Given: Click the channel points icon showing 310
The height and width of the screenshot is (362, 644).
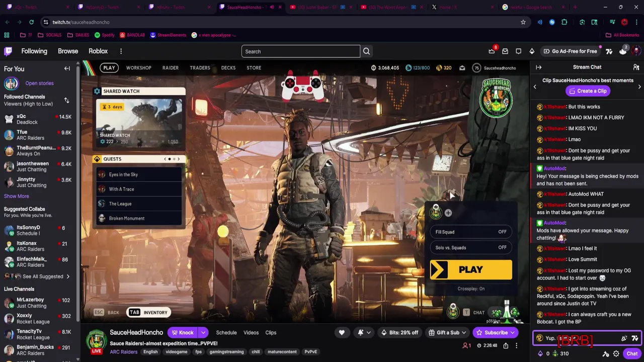Looking at the screenshot, I should (x=555, y=353).
